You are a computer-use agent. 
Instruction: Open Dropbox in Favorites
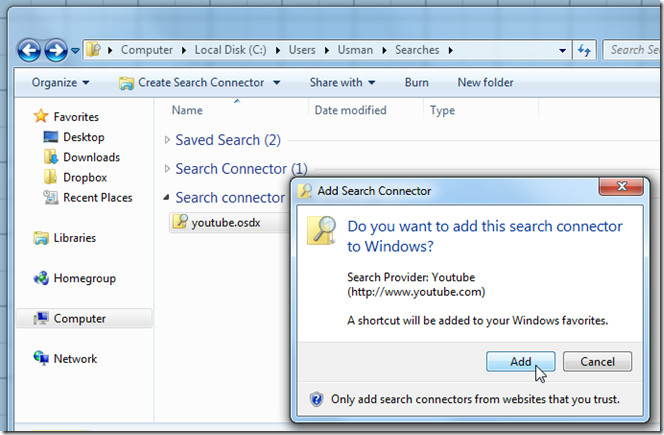pos(85,177)
